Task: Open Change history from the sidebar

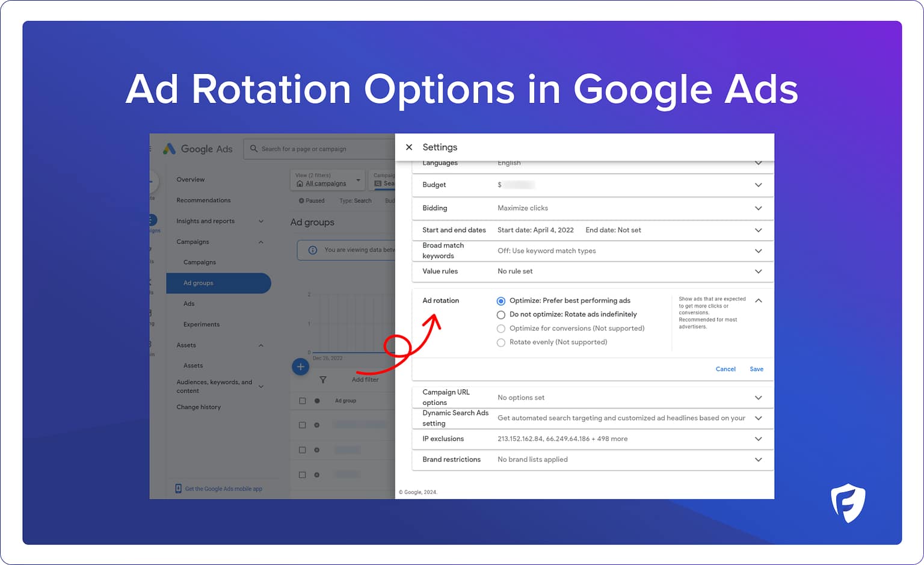Action: (199, 407)
